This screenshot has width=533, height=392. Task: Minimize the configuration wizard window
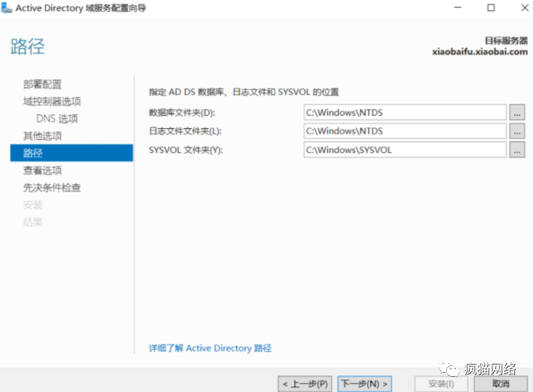click(x=458, y=8)
